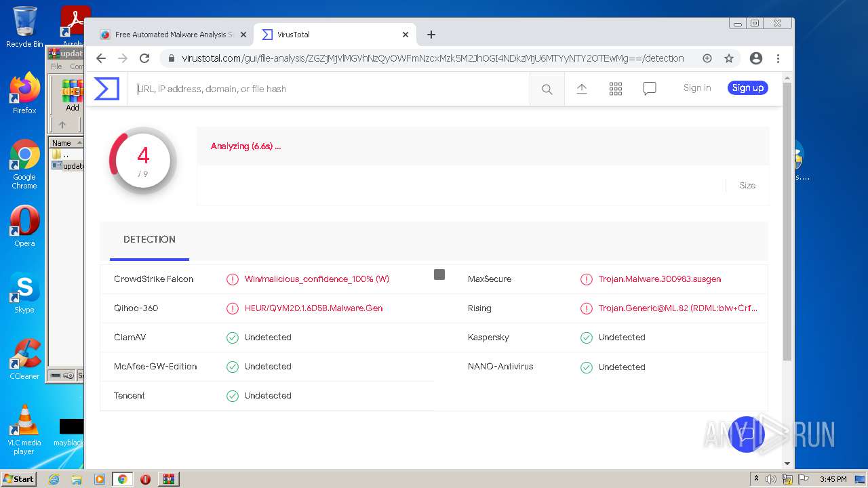This screenshot has width=868, height=488.
Task: Select the DETECTION tab
Action: point(149,239)
